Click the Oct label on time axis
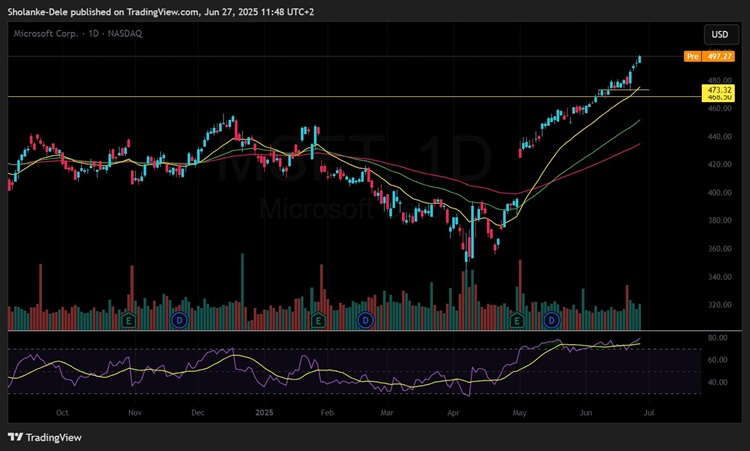Viewport: 750px width, 451px height. (62, 412)
